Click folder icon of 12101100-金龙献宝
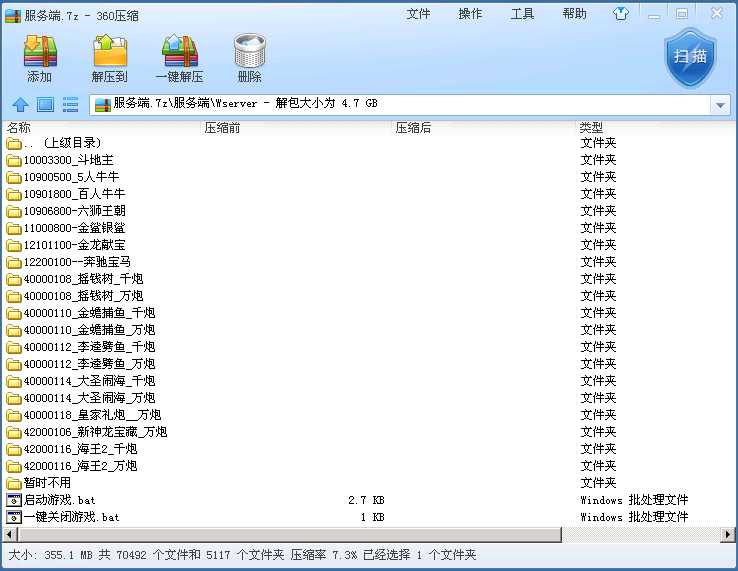 pyautogui.click(x=14, y=245)
